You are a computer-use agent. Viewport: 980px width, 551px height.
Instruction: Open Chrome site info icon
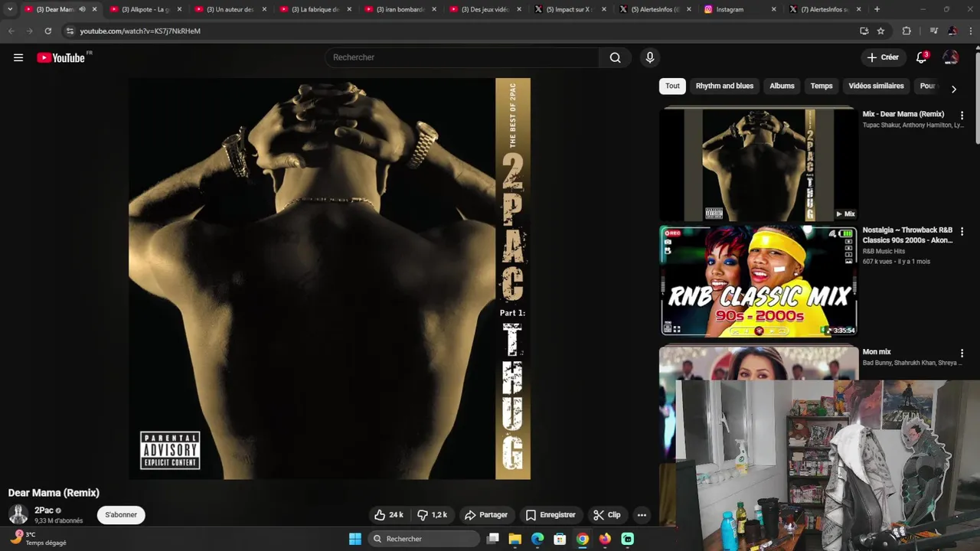70,31
